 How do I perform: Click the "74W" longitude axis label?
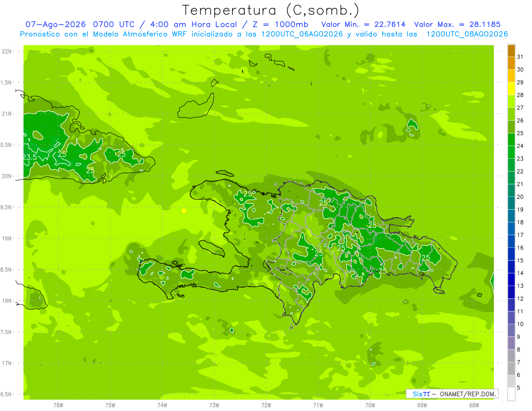pyautogui.click(x=162, y=405)
